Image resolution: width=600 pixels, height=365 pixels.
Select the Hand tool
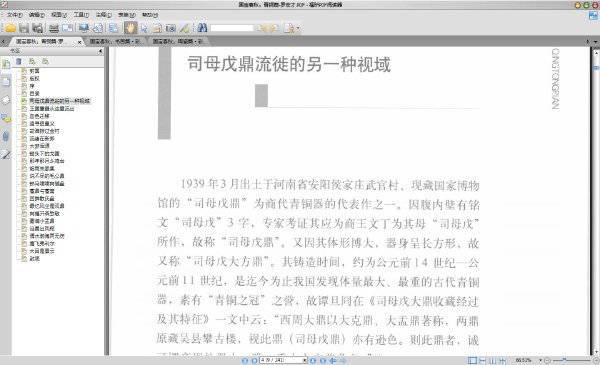click(x=130, y=28)
